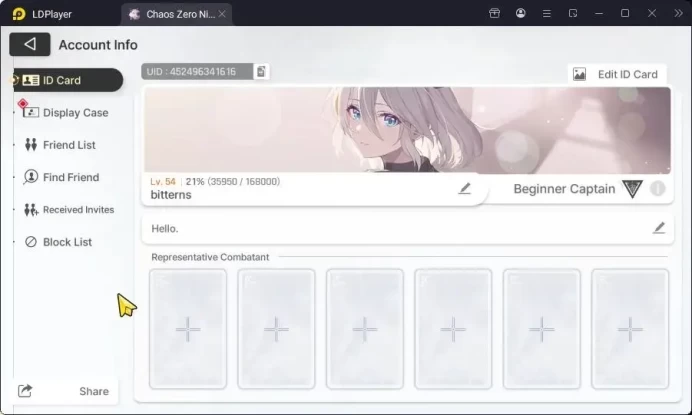The image size is (692, 415).
Task: Open Edit ID Card
Action: pos(617,74)
